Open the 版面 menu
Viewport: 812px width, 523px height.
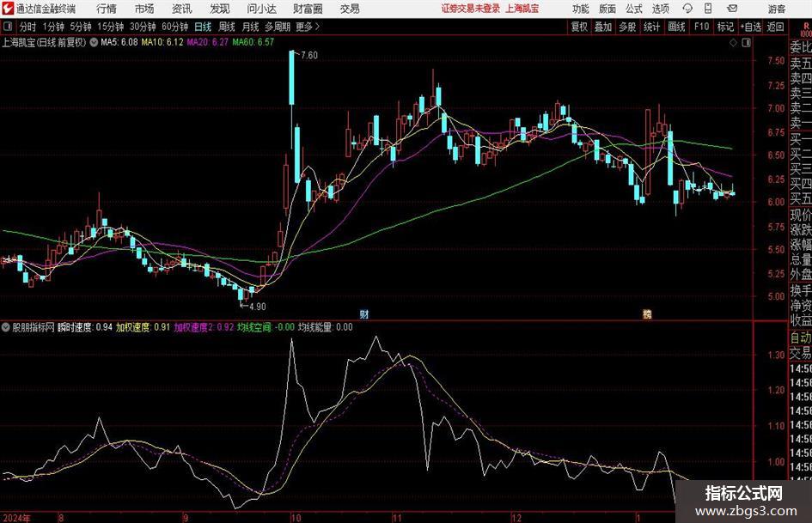607,9
